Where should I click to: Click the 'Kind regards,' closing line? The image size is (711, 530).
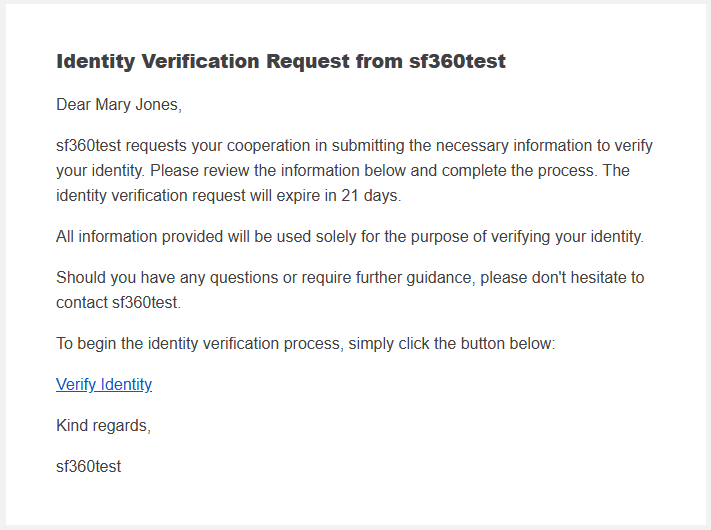[x=103, y=426]
